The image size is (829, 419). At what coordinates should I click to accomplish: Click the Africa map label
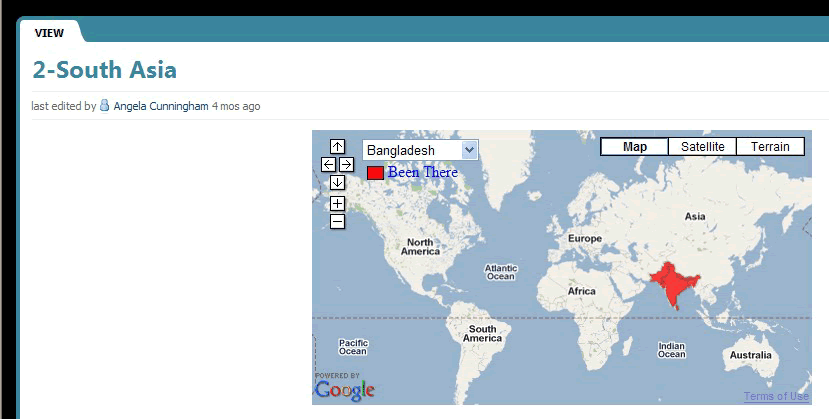point(582,291)
